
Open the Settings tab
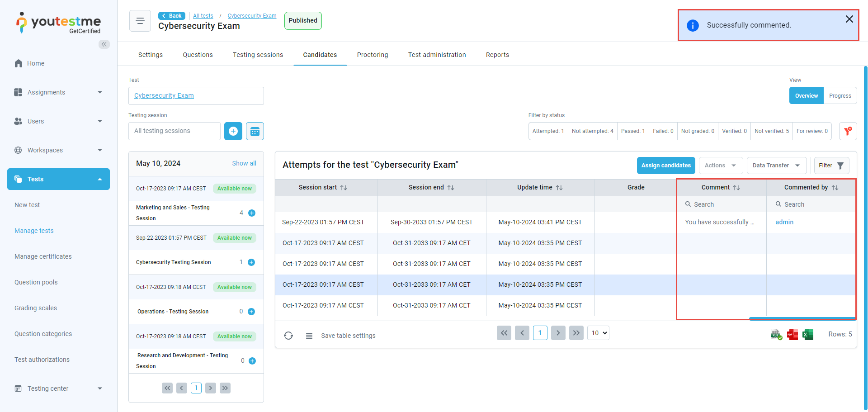click(151, 55)
